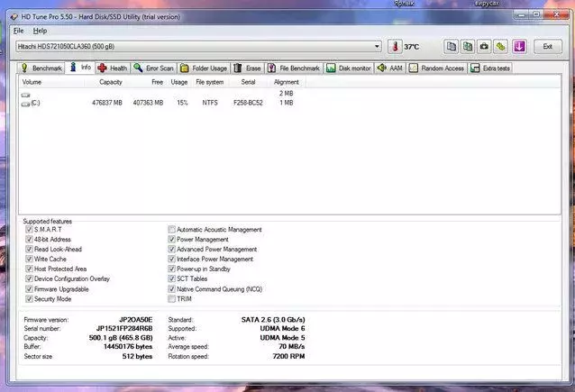Image resolution: width=575 pixels, height=392 pixels.
Task: Click the Alignment column header
Action: (287, 82)
